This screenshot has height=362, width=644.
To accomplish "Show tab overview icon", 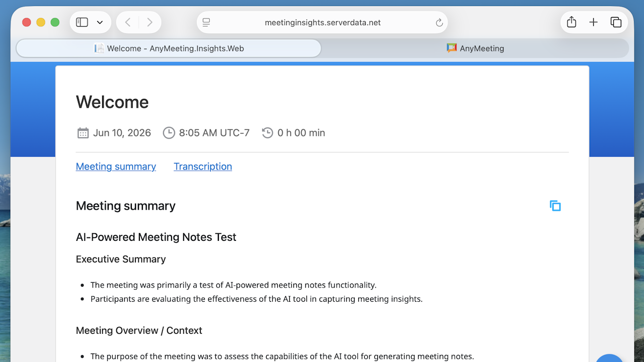I will (x=616, y=22).
